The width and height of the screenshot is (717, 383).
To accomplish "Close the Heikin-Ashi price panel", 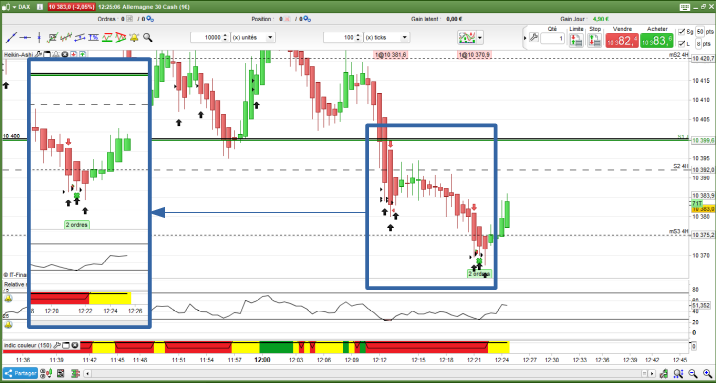I will pos(65,54).
